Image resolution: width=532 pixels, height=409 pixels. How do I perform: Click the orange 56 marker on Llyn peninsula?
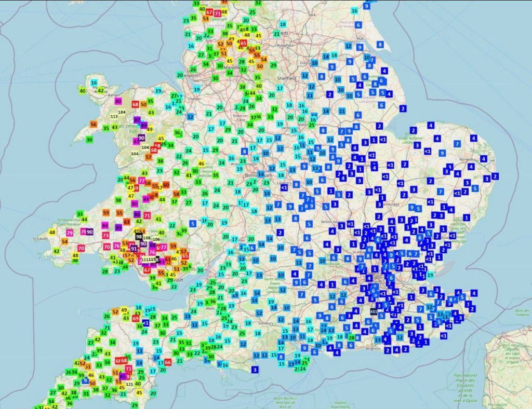[94, 124]
